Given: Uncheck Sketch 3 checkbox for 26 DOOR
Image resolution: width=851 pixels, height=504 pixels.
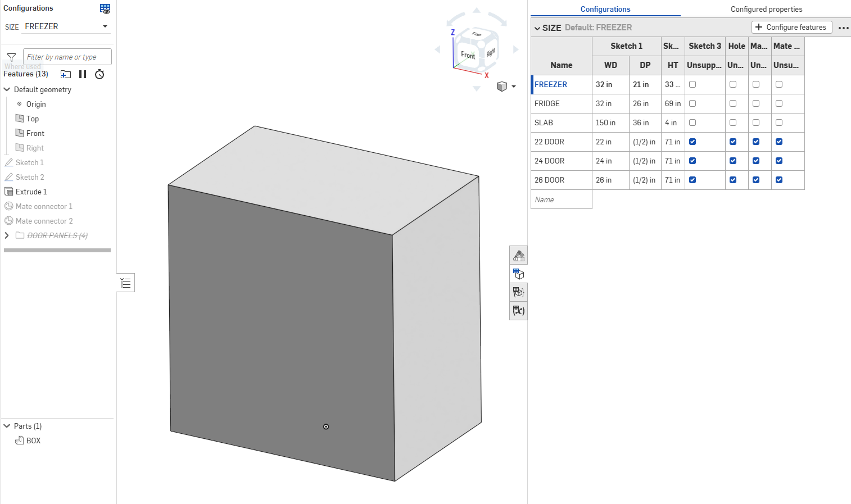Looking at the screenshot, I should 692,180.
